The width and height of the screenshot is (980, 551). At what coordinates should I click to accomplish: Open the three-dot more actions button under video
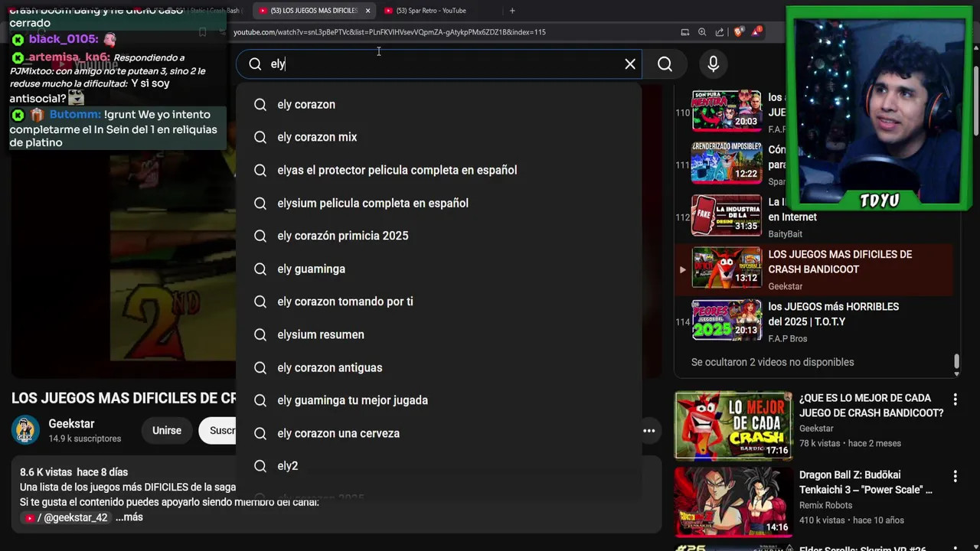point(648,431)
